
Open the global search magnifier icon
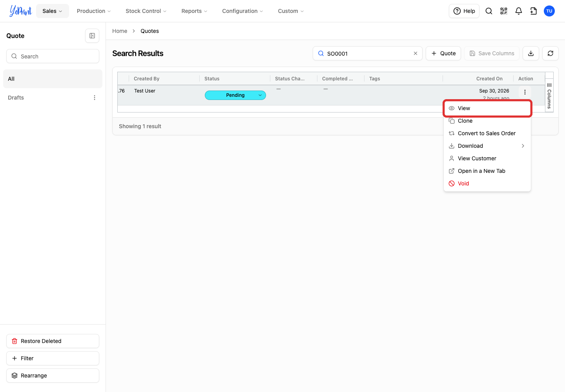[x=489, y=11]
